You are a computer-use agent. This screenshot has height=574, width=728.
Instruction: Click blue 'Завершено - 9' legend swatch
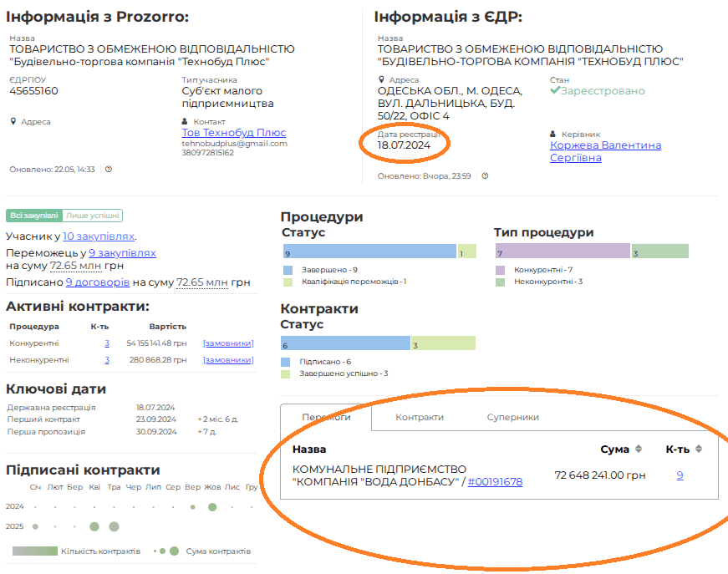click(288, 270)
